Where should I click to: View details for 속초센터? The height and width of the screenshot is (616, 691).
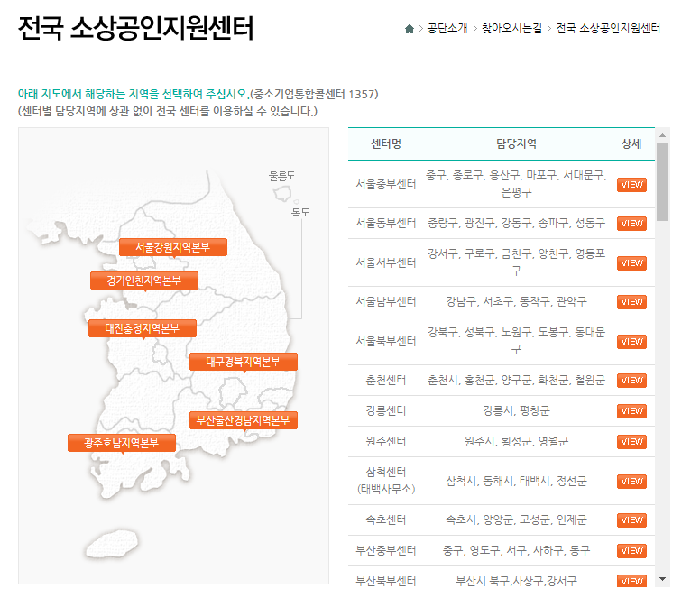[x=631, y=520]
